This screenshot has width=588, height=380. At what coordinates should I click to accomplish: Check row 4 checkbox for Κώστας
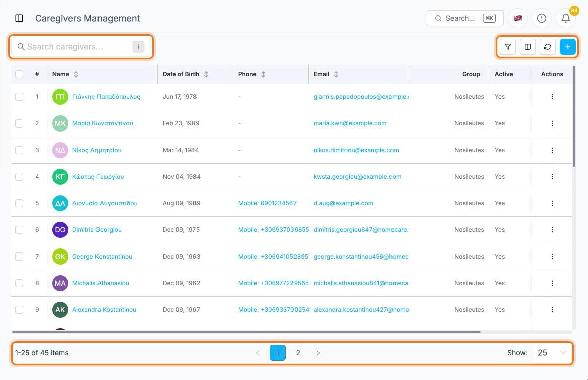pos(19,176)
